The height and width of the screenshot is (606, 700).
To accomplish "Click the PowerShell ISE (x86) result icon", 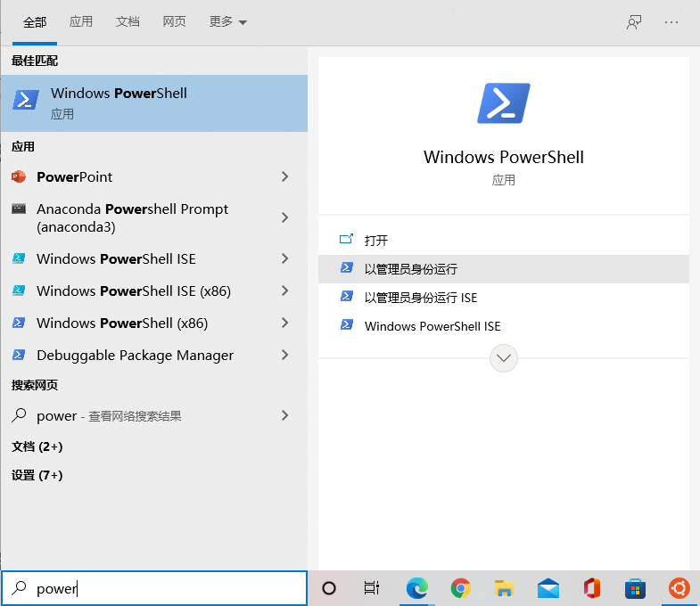I will coord(19,291).
